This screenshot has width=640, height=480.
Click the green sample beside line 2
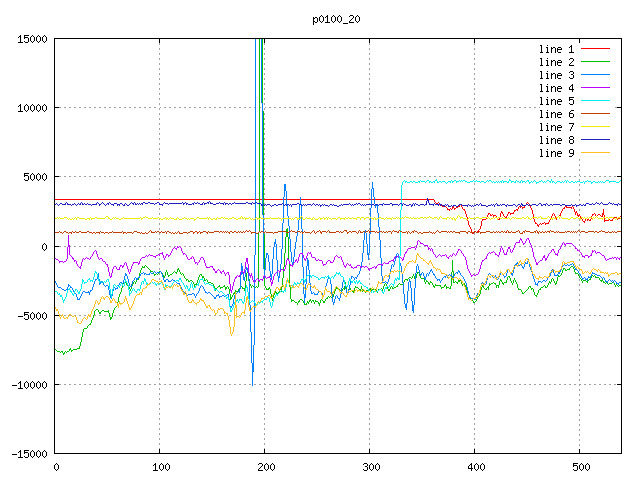click(x=595, y=62)
